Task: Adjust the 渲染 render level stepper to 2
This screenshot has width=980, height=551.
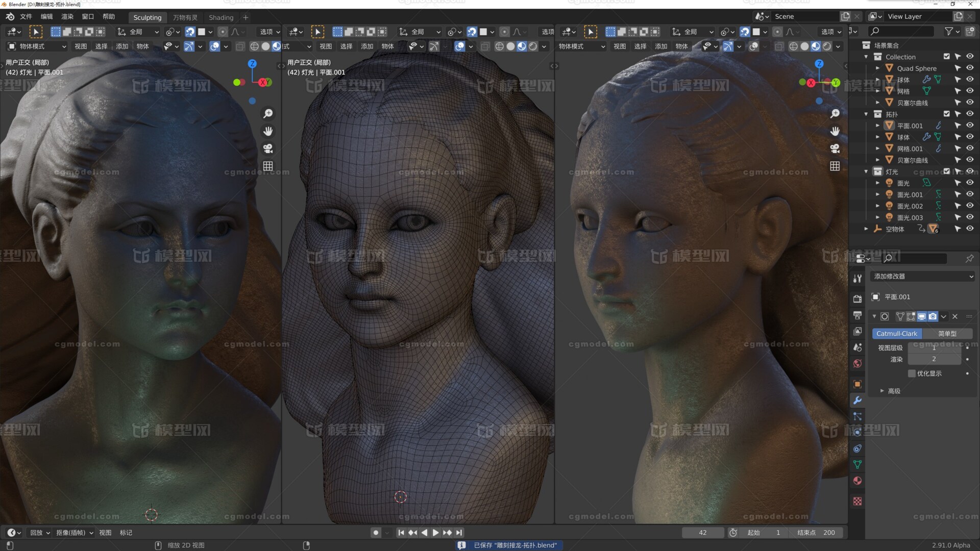Action: point(934,359)
